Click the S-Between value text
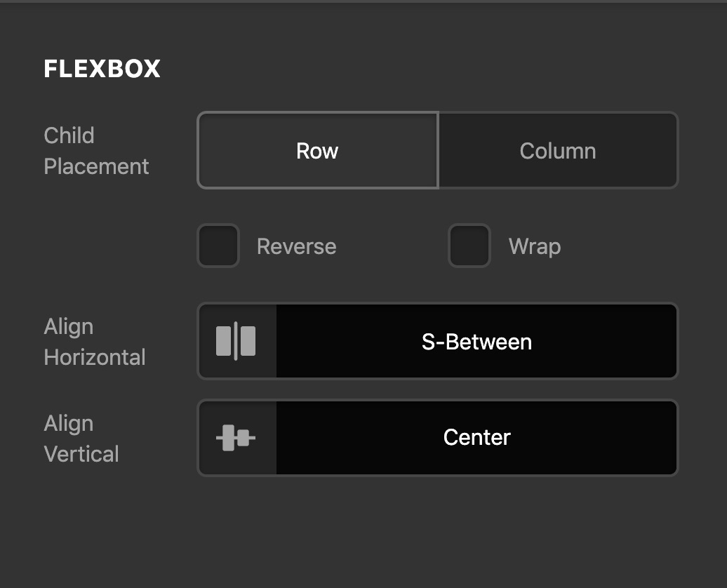 click(x=476, y=342)
